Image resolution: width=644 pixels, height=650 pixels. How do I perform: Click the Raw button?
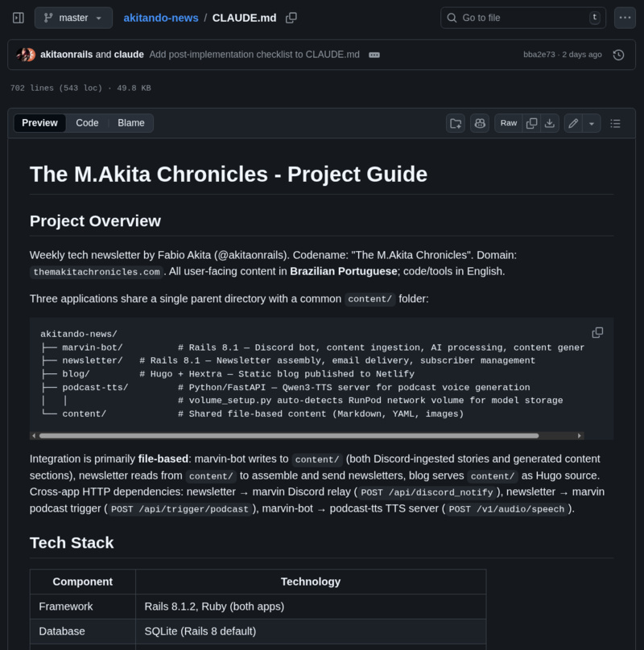[x=509, y=123]
